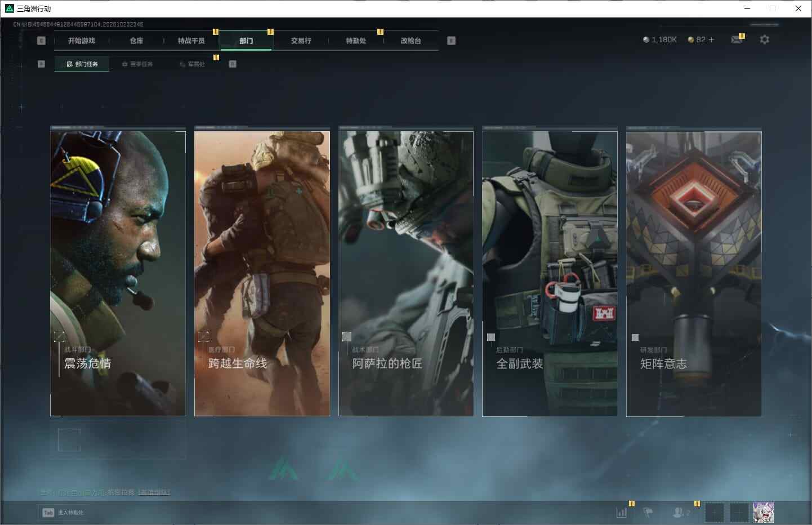Viewport: 812px width, 525px height.
Task: Add premium currency with the plus icon
Action: (x=711, y=39)
